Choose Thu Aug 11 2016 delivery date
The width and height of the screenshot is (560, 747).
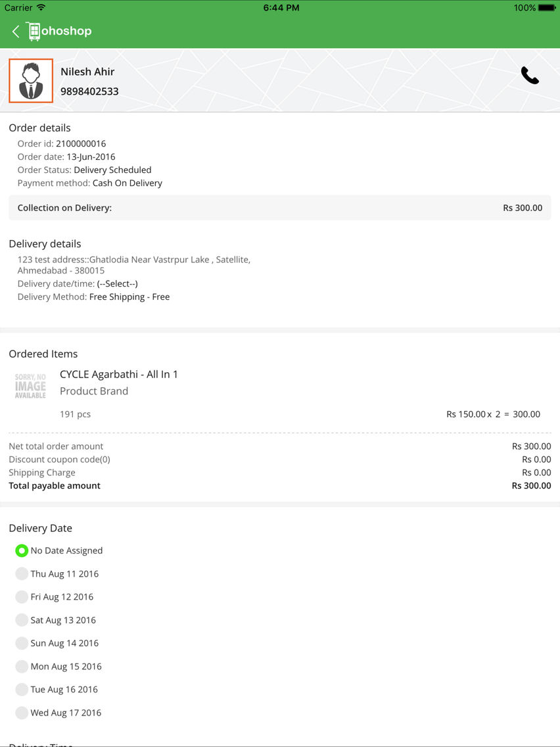coord(22,573)
